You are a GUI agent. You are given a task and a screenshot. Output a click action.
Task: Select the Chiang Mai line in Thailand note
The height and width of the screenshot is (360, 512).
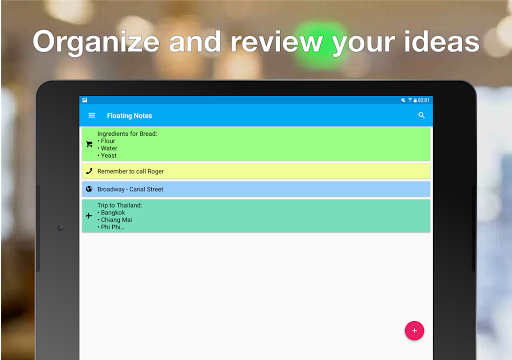click(x=115, y=220)
